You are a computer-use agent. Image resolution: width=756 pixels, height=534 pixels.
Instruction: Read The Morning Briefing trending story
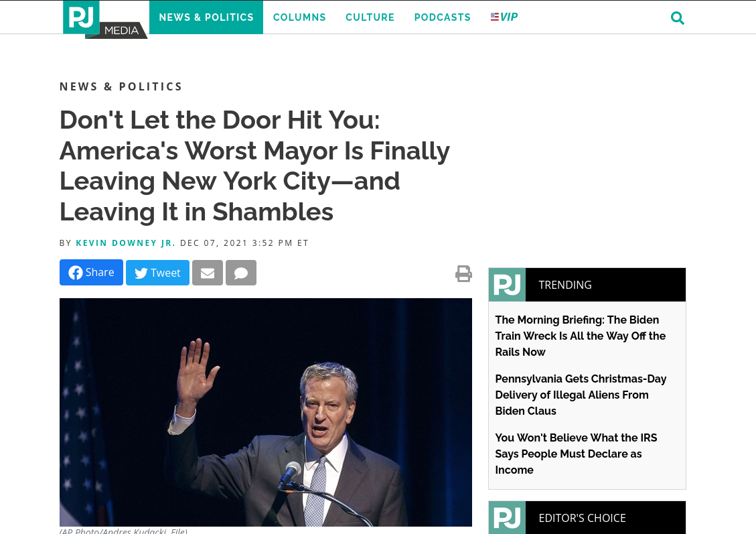pos(580,336)
